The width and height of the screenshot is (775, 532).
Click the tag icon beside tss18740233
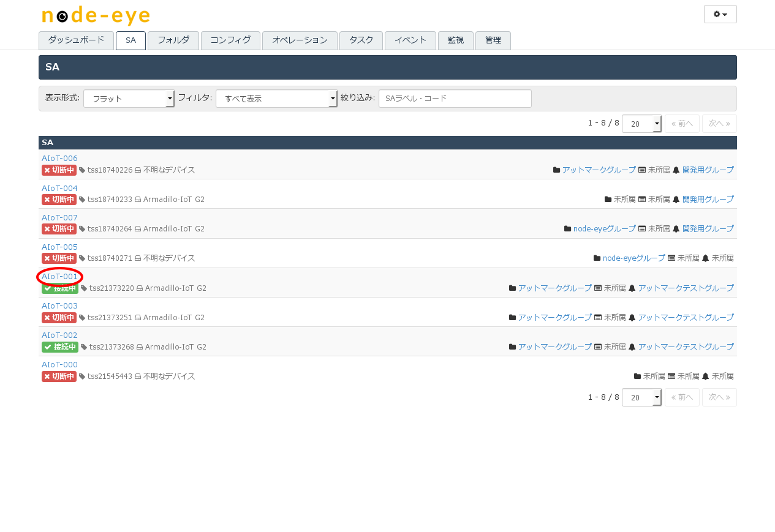[82, 200]
